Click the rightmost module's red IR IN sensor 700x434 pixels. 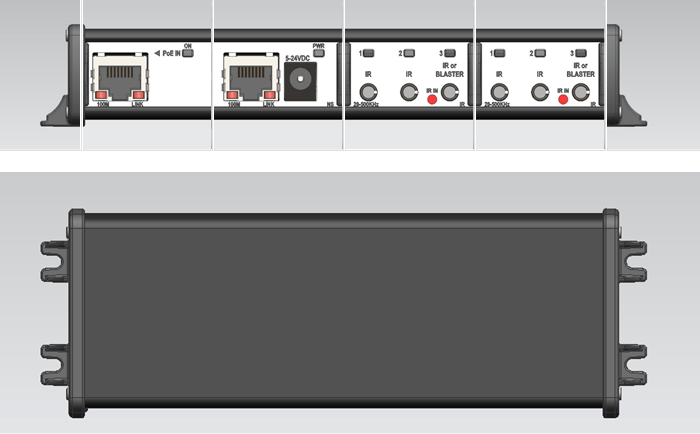(x=563, y=99)
